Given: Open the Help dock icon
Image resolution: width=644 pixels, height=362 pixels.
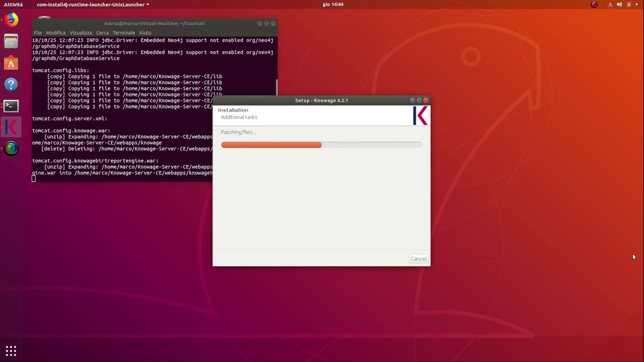Looking at the screenshot, I should 11,84.
